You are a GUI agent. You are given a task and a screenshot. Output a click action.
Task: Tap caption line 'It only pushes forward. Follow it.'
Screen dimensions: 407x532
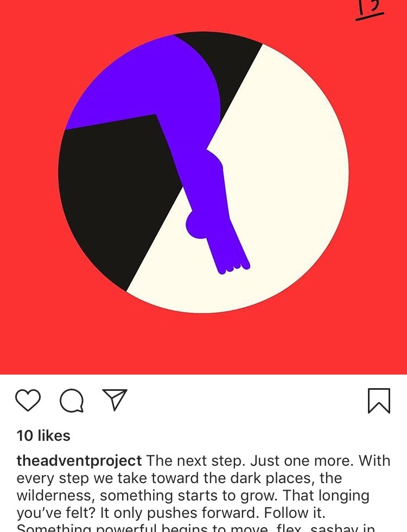[213, 512]
